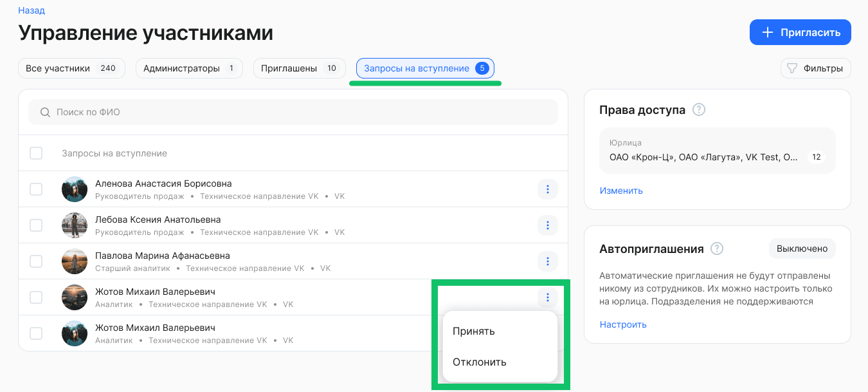Click the plus icon inside Пригласить

point(769,32)
